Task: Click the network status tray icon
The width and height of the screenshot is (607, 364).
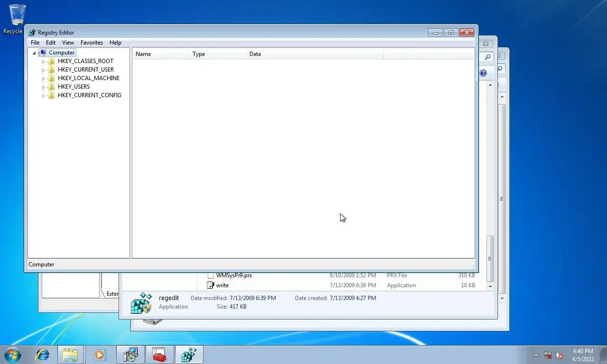Action: point(548,355)
